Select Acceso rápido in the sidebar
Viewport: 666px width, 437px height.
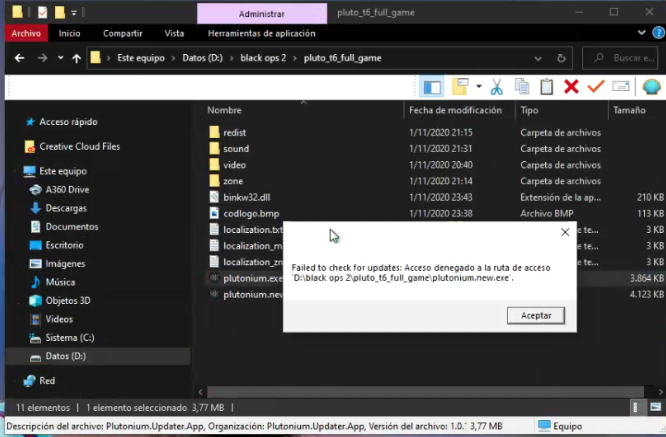68,122
